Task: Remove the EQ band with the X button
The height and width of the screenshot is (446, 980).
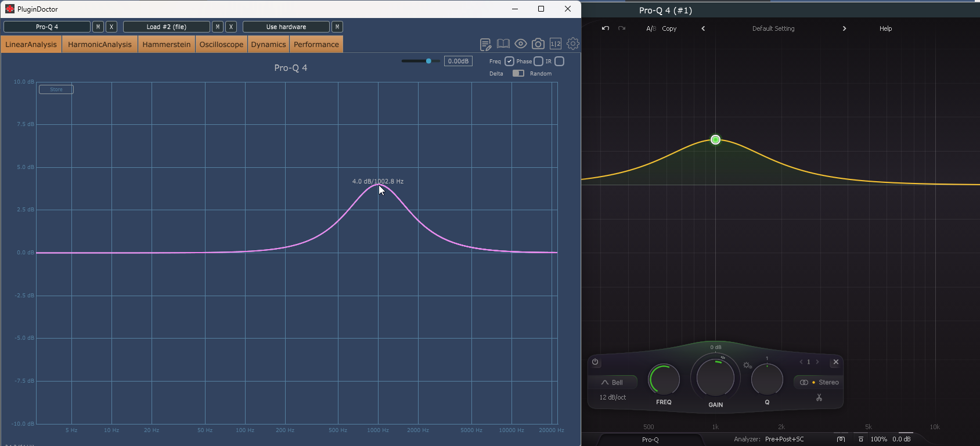Action: tap(836, 362)
